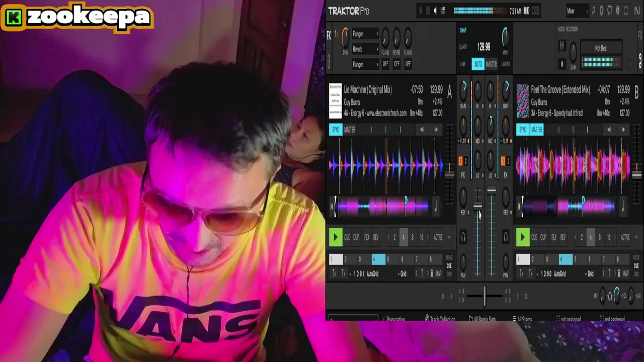The width and height of the screenshot is (644, 362).
Task: Activate FLX flux mode on Deck A
Action: (366, 237)
